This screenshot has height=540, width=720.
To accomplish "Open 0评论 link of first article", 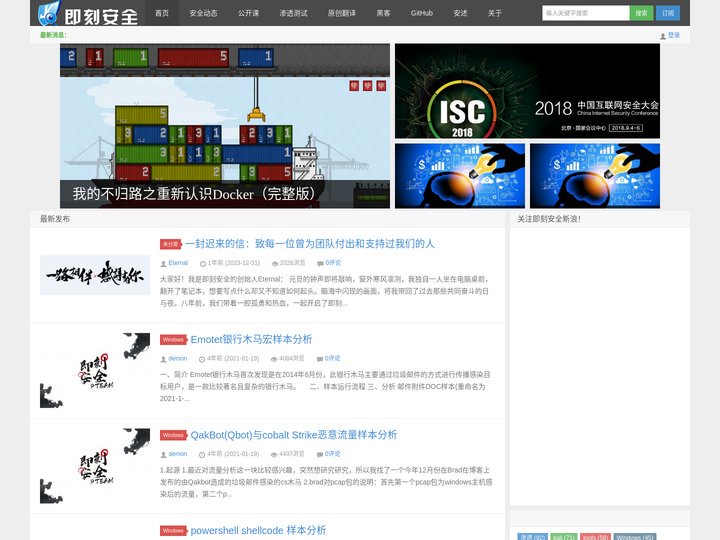I will coord(333,263).
